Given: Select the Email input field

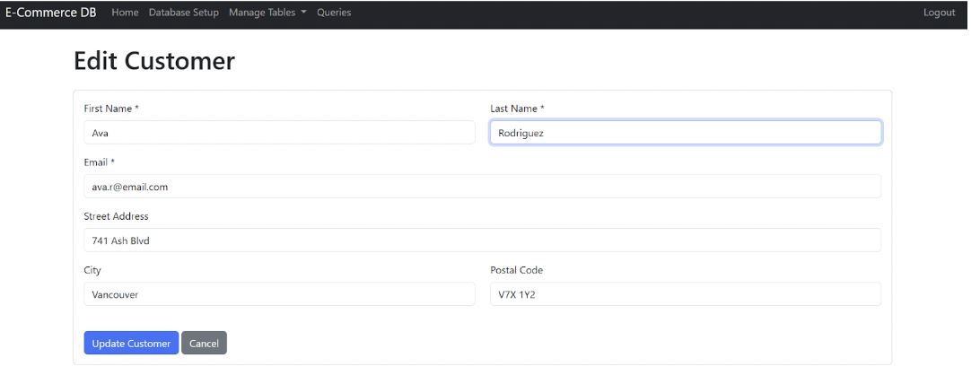Looking at the screenshot, I should pos(482,187).
